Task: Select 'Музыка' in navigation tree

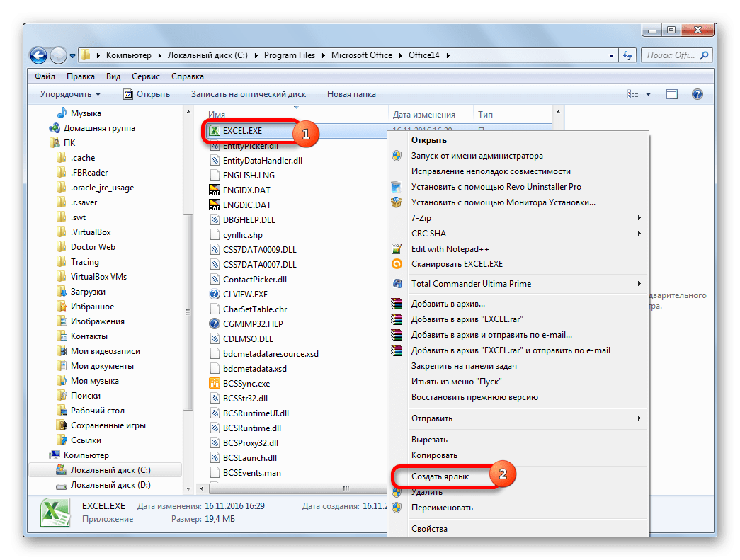Action: 86,113
